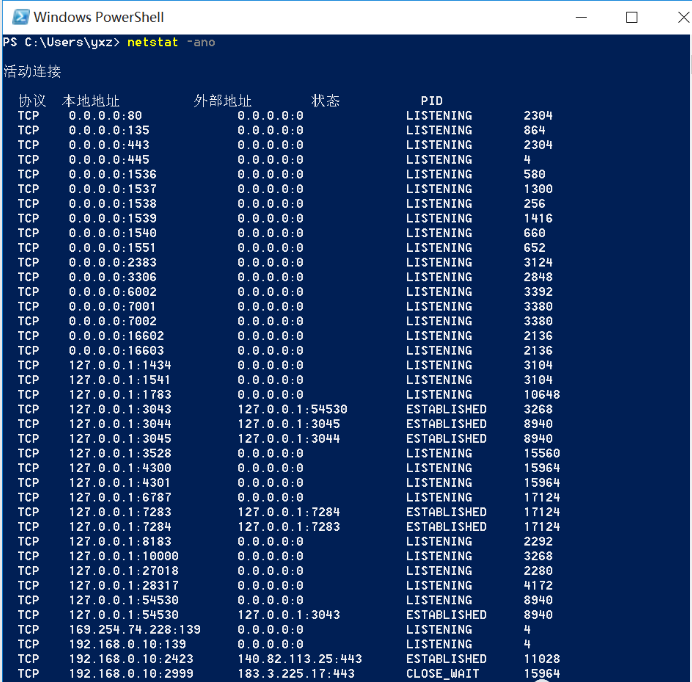
Task: Click local address 0.0.0.0:1539
Action: click(113, 219)
